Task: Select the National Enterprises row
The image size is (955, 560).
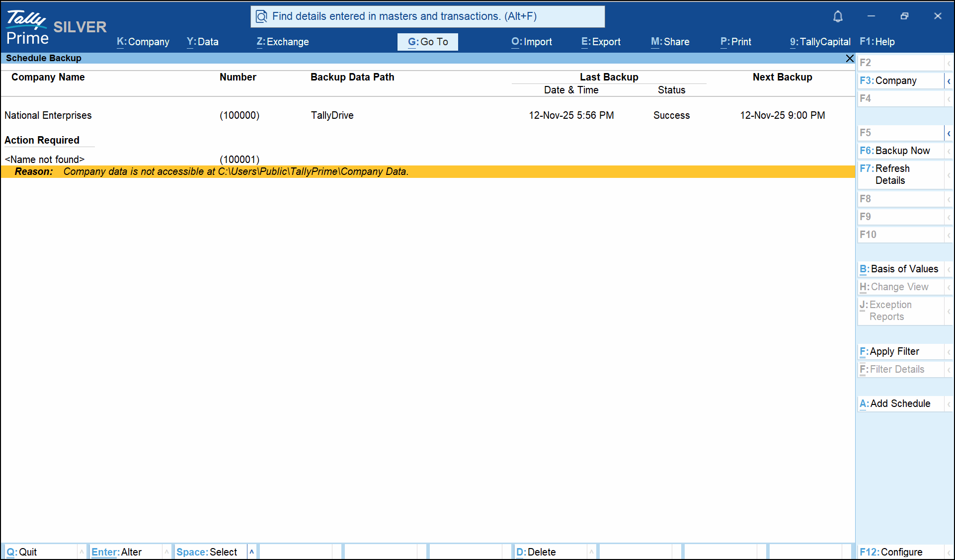Action: pyautogui.click(x=48, y=115)
